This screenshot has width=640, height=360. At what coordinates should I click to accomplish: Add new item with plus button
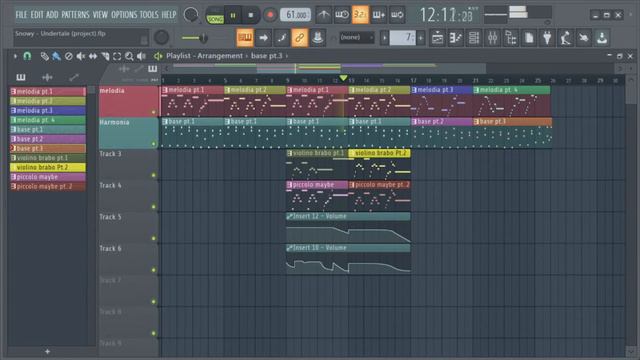tap(47, 351)
